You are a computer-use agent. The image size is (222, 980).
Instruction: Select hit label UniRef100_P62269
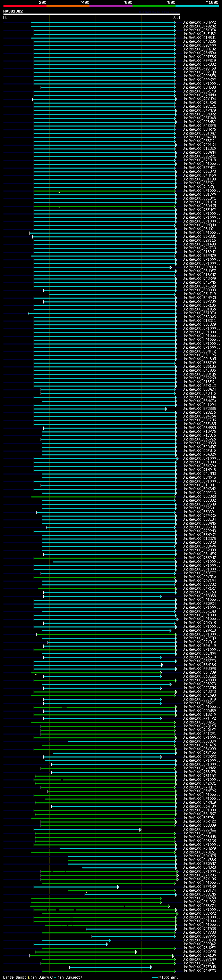[199, 378]
